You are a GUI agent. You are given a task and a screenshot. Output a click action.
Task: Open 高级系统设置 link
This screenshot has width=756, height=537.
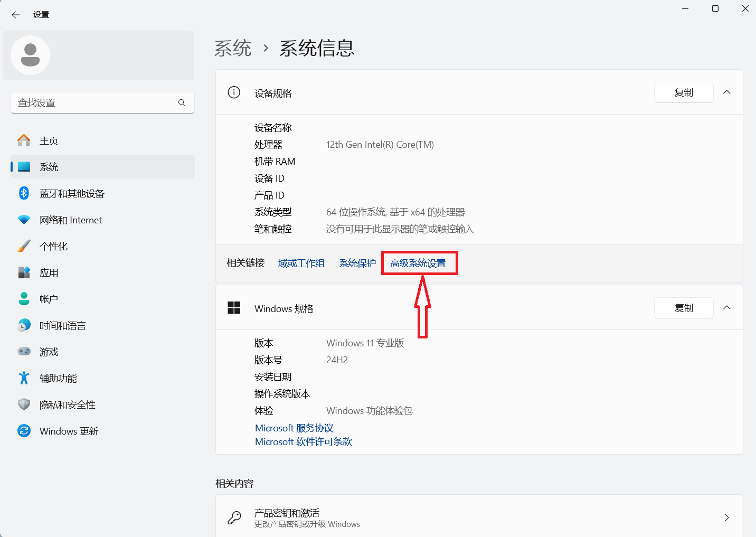coord(419,263)
